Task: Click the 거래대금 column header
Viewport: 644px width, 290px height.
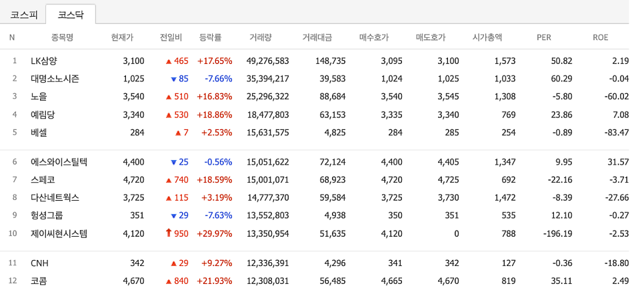Action: tap(317, 37)
